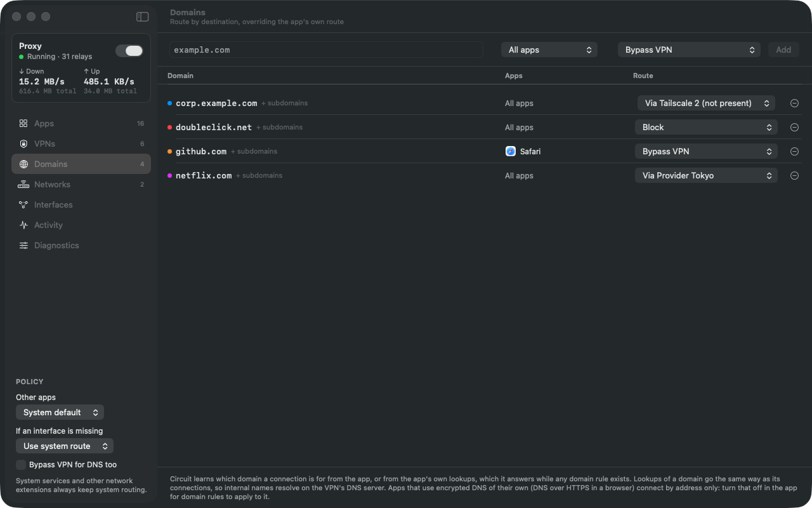Click the Safari label in github.com row
The width and height of the screenshot is (812, 508).
[530, 151]
